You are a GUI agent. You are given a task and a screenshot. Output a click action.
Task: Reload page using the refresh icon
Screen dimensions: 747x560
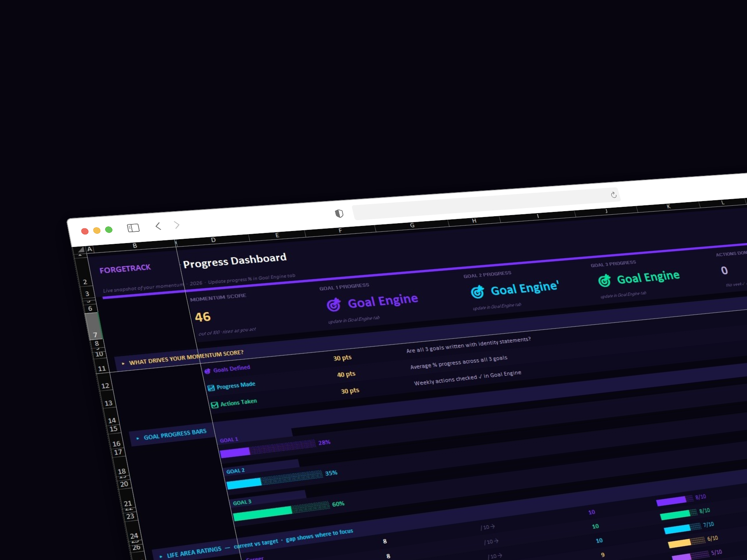point(614,195)
